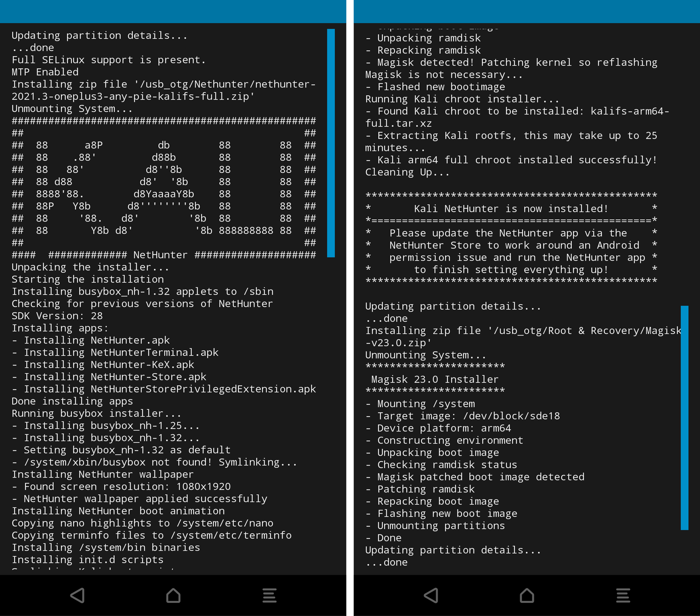Tap the back arrow on the NetHunter install log screen
This screenshot has width=700, height=616.
77,595
